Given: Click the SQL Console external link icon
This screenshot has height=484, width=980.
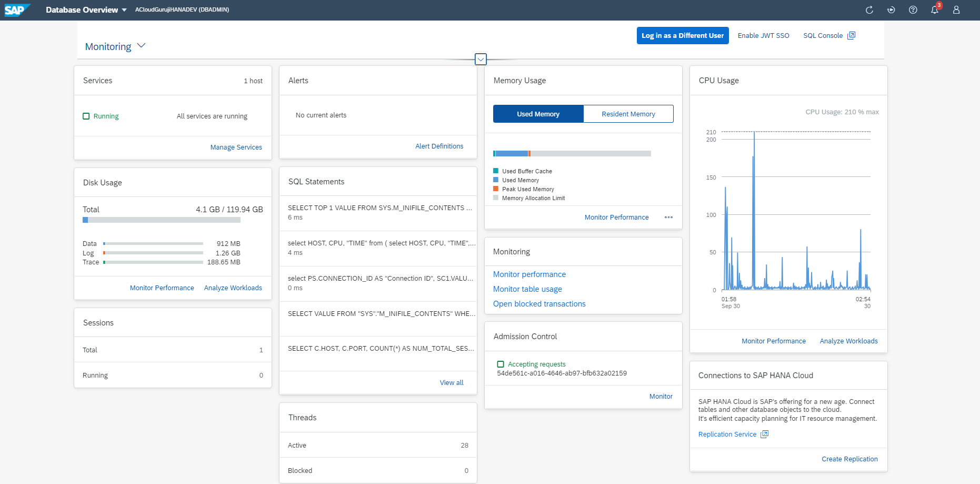Looking at the screenshot, I should click(851, 35).
